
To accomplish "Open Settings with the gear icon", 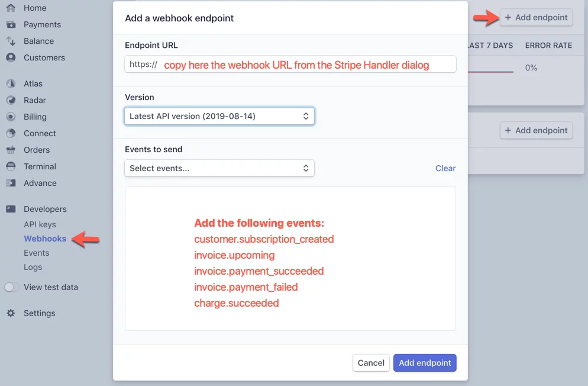I will 11,314.
